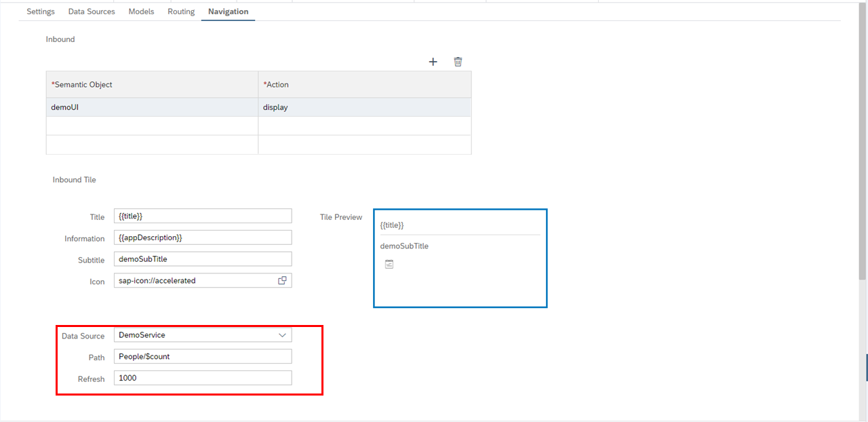Go to the Models tab
Screen dimensions: 868x422
point(141,12)
